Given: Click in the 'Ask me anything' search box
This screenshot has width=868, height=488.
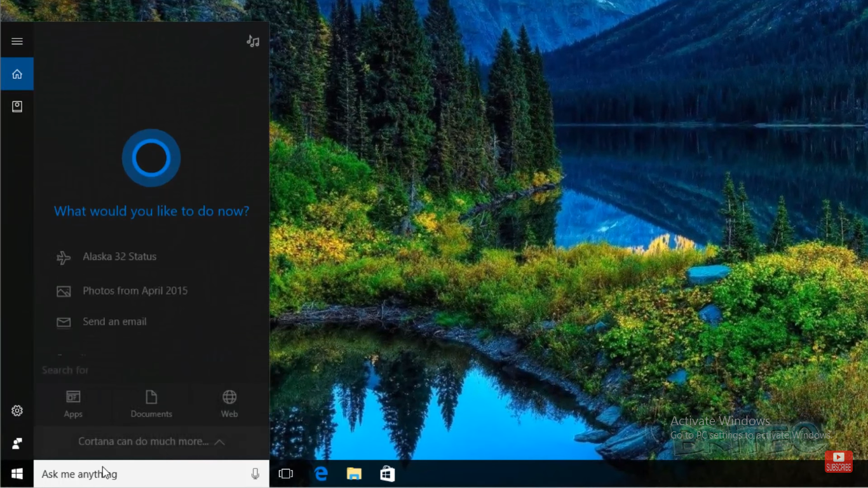Looking at the screenshot, I should (x=151, y=474).
